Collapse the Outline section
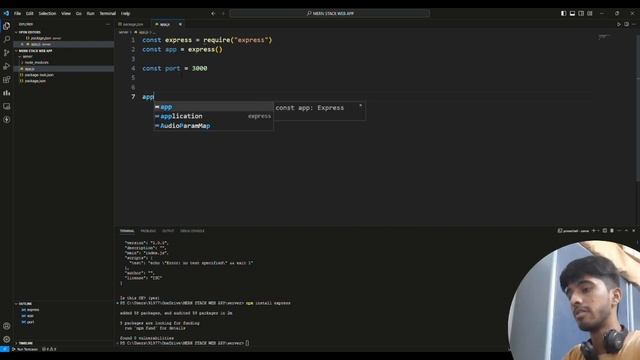This screenshot has height=360, width=640. point(64,304)
